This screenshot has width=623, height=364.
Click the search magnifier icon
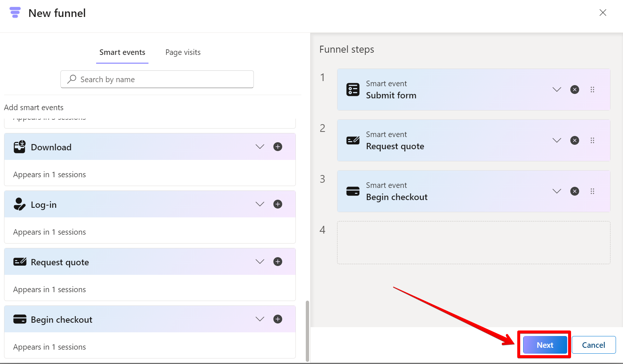[x=71, y=79]
